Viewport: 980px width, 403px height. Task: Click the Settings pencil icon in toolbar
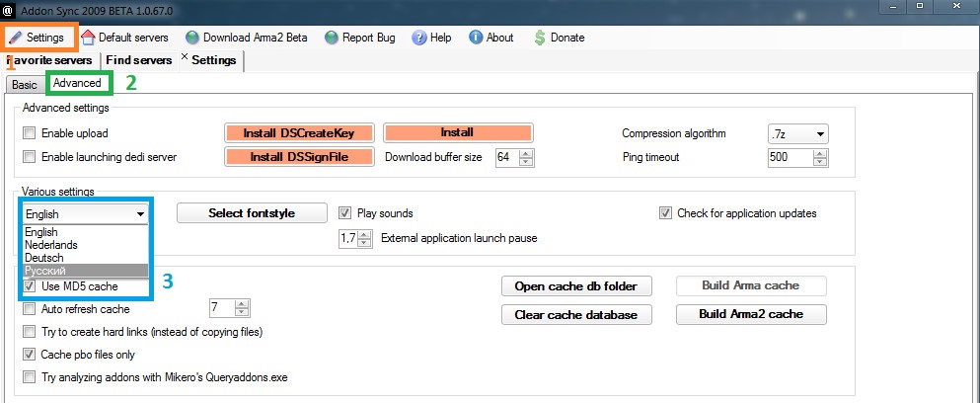point(16,38)
